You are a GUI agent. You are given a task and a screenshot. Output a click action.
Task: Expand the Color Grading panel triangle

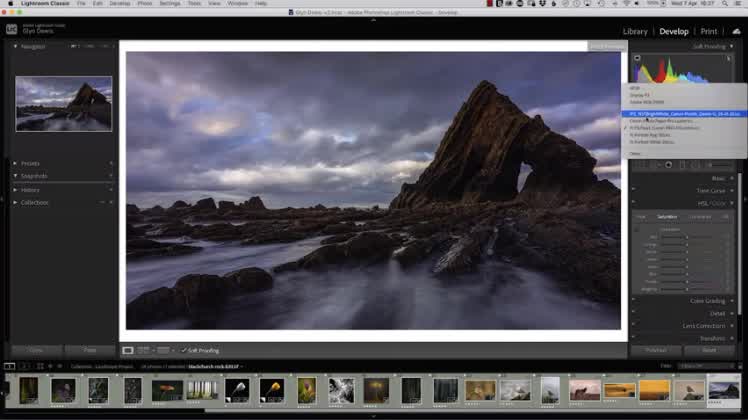732,301
